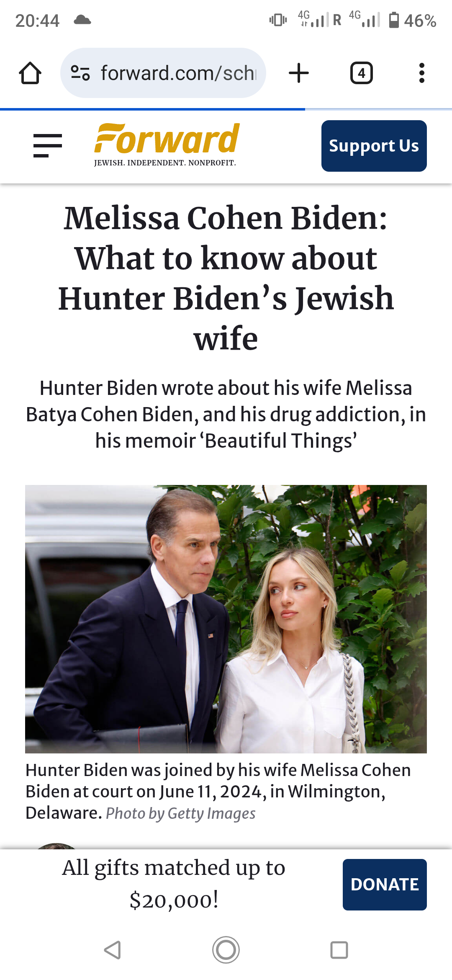Tap the browser home icon
This screenshot has width=452, height=980.
pos(30,73)
